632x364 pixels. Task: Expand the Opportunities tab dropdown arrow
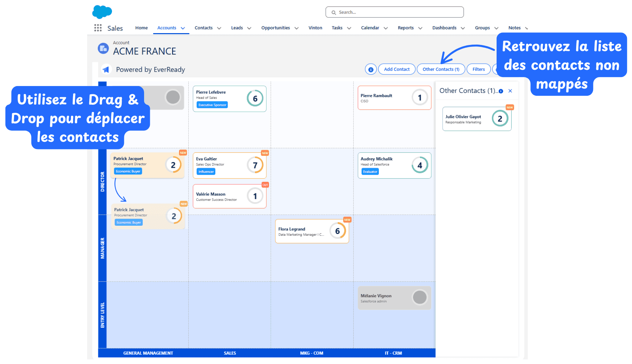(x=296, y=28)
